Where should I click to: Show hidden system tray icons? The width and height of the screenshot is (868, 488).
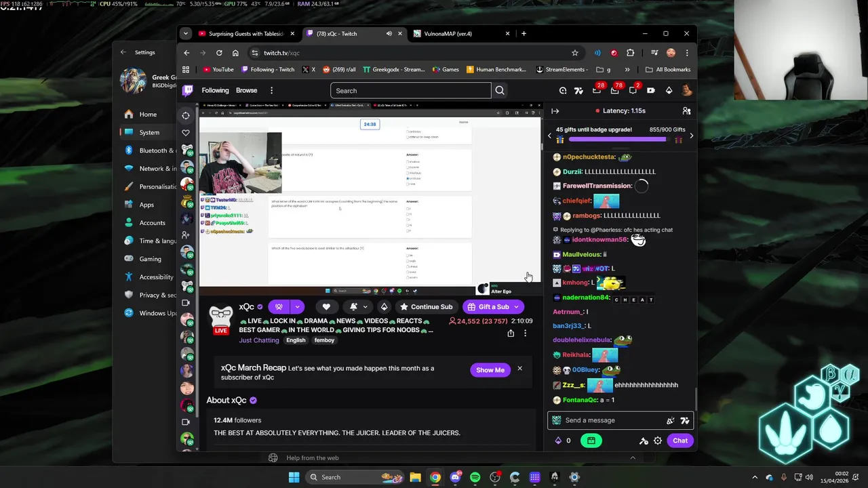point(755,477)
